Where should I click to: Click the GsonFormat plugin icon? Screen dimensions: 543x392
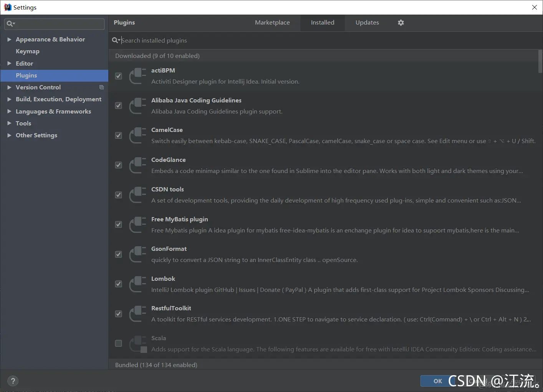[x=137, y=254]
